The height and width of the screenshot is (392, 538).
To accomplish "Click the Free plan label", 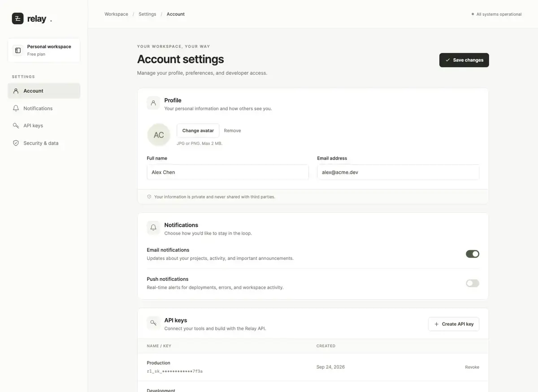I will pyautogui.click(x=36, y=54).
